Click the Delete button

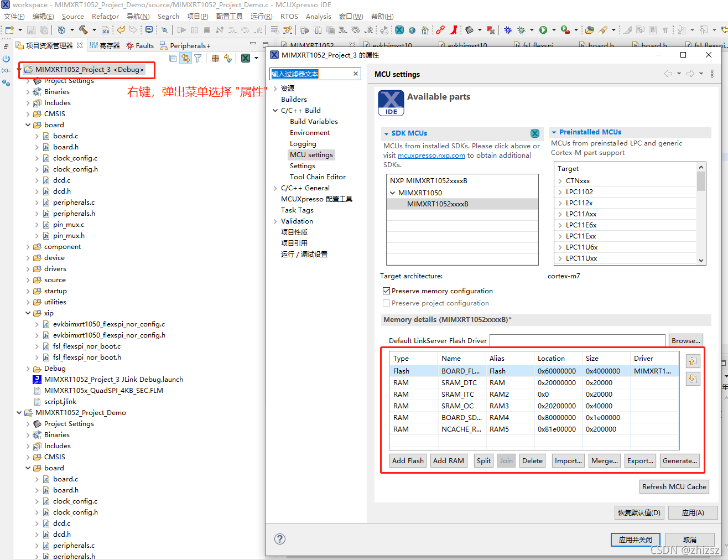tap(532, 461)
